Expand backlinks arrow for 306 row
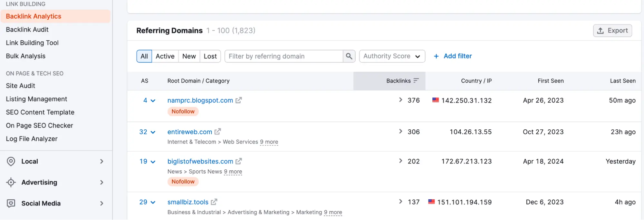644x220 pixels. coord(400,131)
